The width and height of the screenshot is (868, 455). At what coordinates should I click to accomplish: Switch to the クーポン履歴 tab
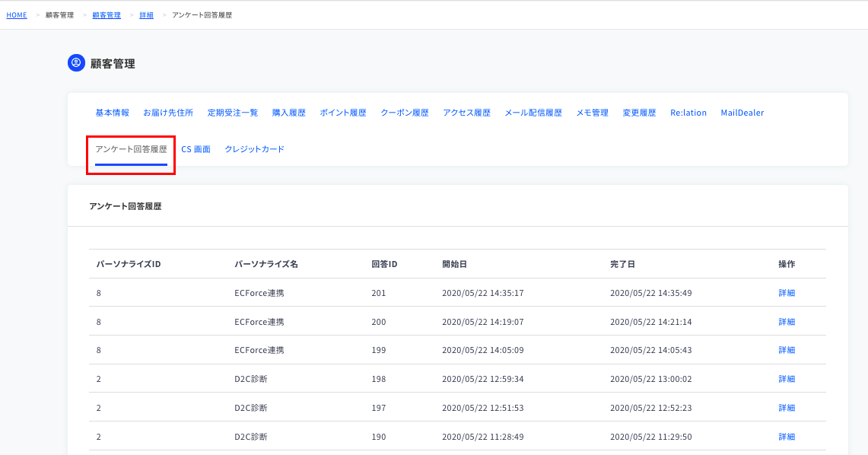tap(405, 113)
